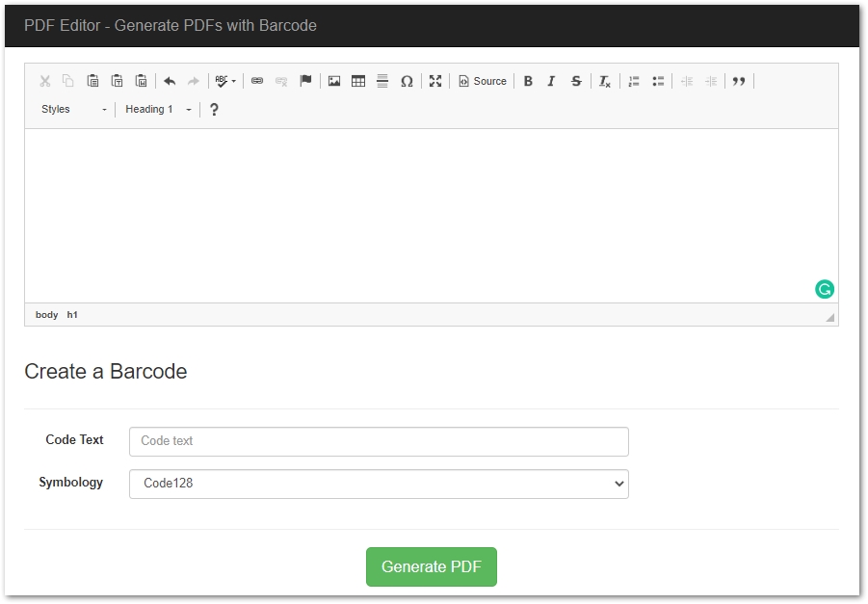
Task: Remove formatting with the Tx icon
Action: [x=604, y=81]
